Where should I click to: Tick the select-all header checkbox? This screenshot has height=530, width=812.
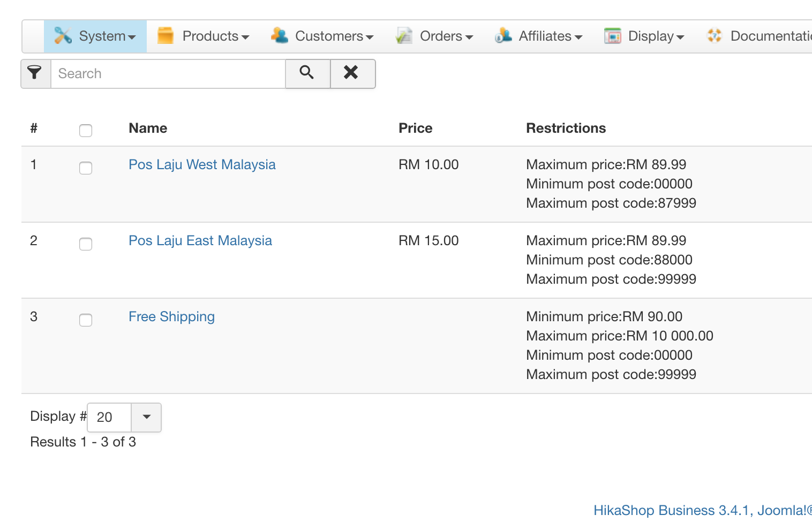(86, 130)
